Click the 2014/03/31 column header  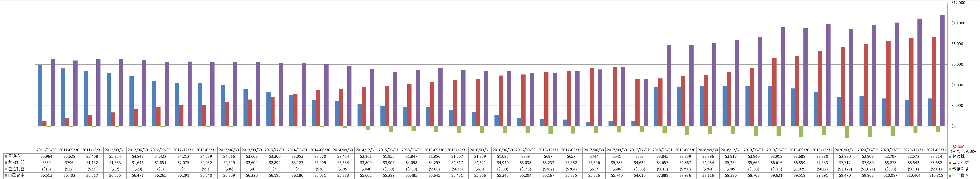click(297, 150)
